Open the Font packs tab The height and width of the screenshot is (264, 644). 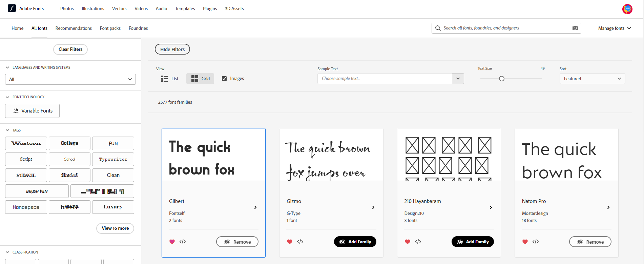coord(110,28)
